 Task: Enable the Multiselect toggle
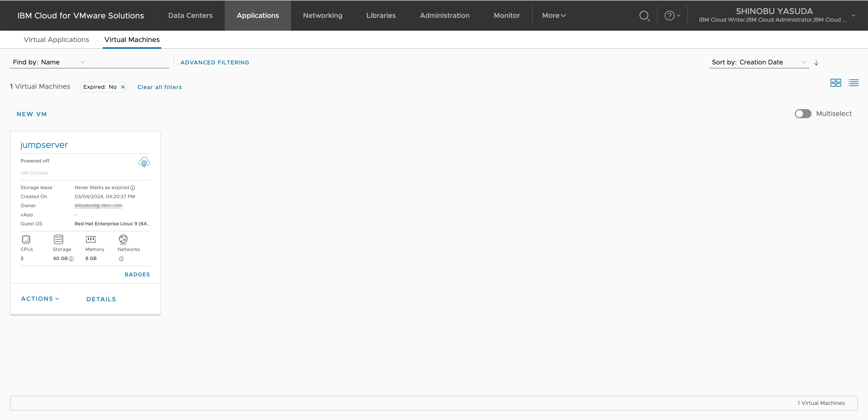tap(803, 114)
